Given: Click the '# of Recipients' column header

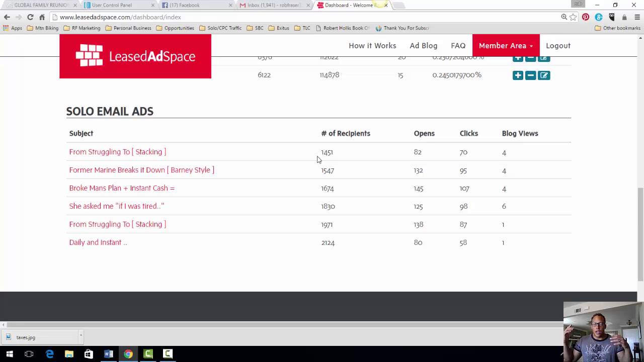Looking at the screenshot, I should (x=346, y=133).
